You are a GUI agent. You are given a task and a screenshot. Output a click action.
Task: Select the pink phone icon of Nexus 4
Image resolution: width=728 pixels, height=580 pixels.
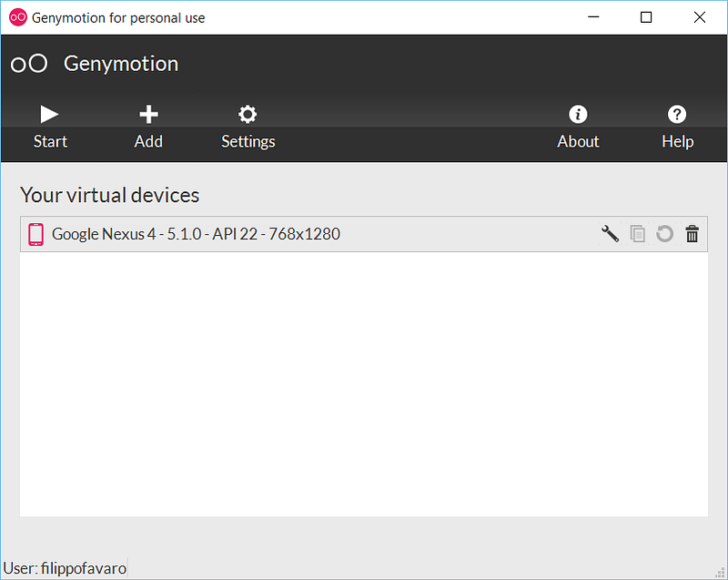(35, 234)
